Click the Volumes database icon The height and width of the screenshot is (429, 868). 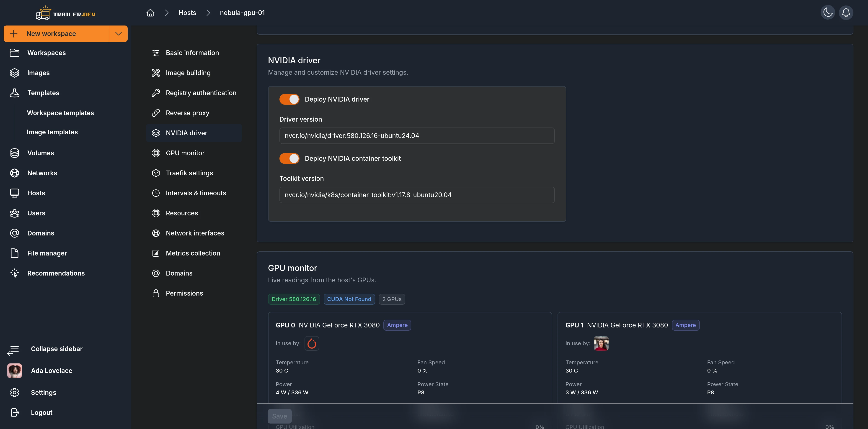(x=15, y=153)
